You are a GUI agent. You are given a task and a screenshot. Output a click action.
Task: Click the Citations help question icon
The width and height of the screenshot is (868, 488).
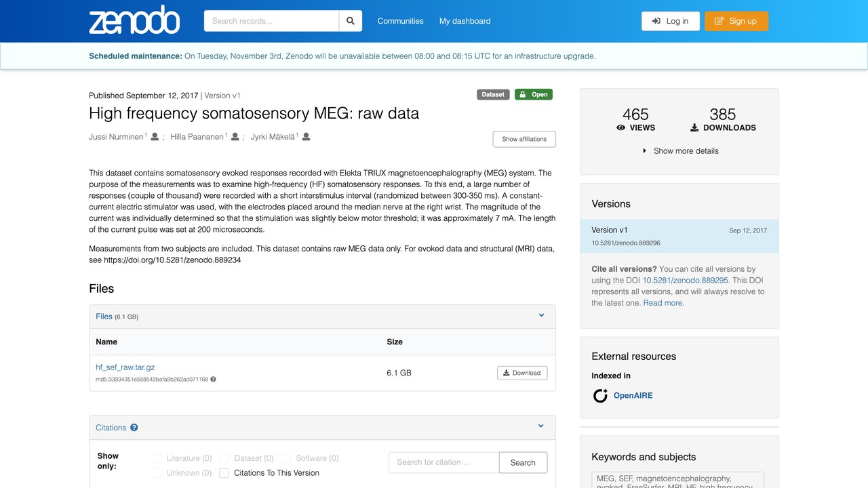[x=134, y=428]
